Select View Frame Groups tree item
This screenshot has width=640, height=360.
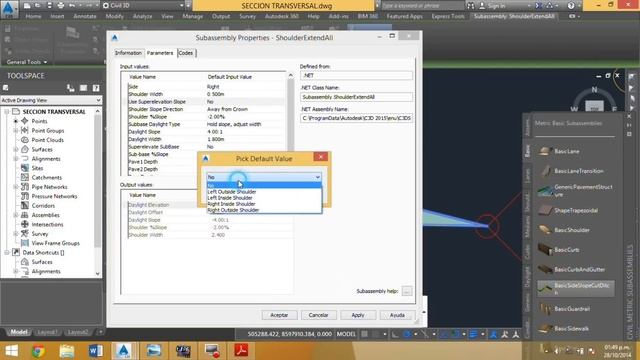coord(56,243)
